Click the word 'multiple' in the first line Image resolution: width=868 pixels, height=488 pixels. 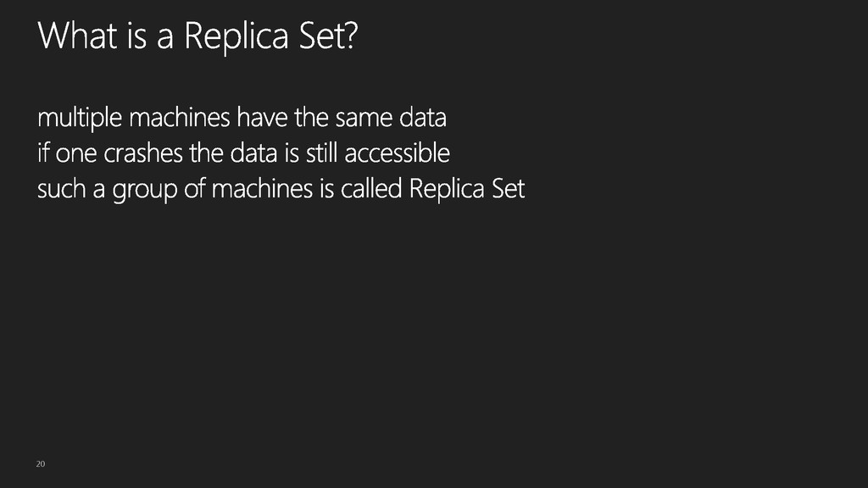[79, 119]
